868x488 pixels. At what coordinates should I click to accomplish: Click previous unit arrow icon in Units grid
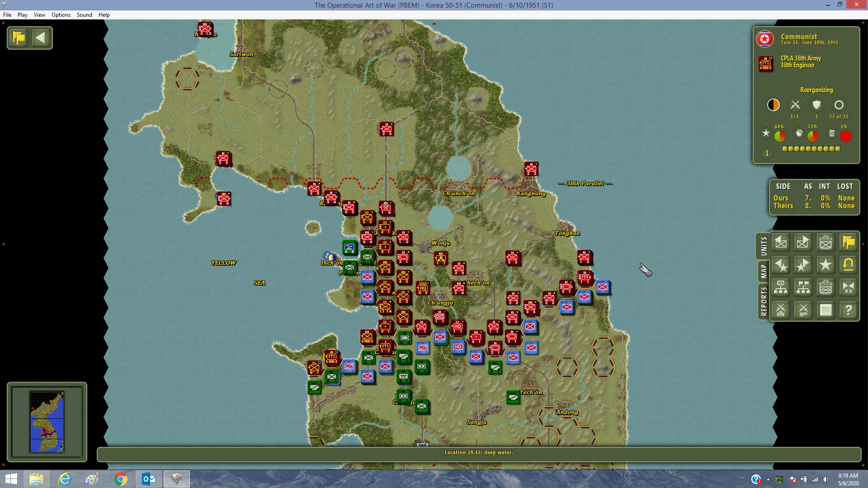coord(781,243)
